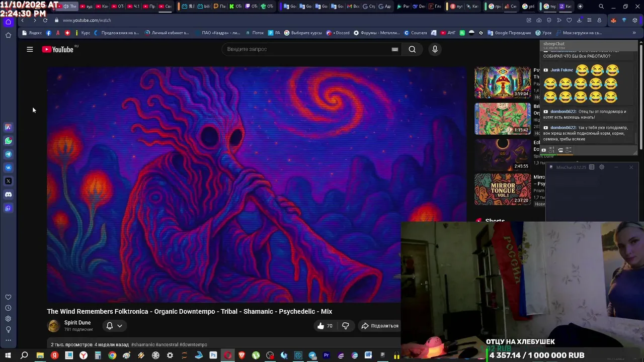The width and height of the screenshot is (644, 362).
Task: Open sidebar favorites heart icon
Action: pos(8,297)
